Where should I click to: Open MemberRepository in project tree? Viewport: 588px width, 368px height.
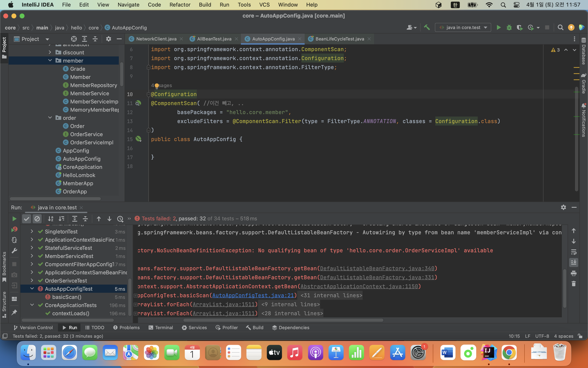[x=93, y=85]
